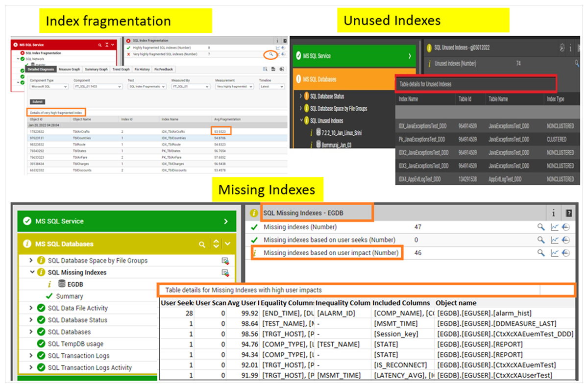Image resolution: width=588 pixels, height=388 pixels.
Task: Open clock history icon for Missing indexes (Number)
Action: tap(565, 227)
